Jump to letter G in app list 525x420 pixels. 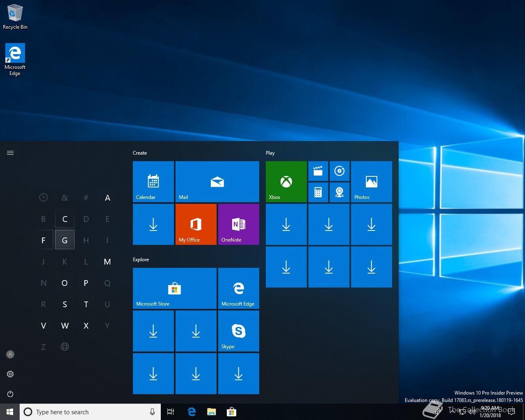[x=65, y=240]
